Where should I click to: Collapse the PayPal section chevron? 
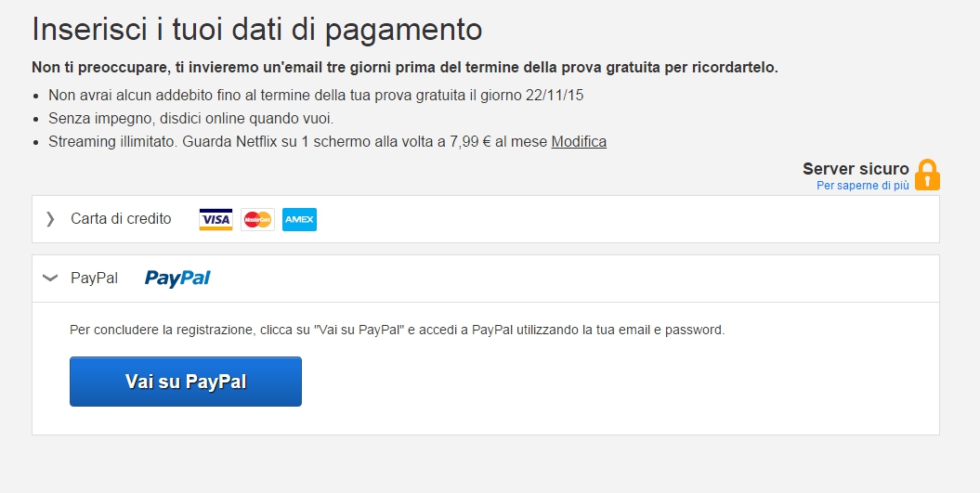coord(50,278)
